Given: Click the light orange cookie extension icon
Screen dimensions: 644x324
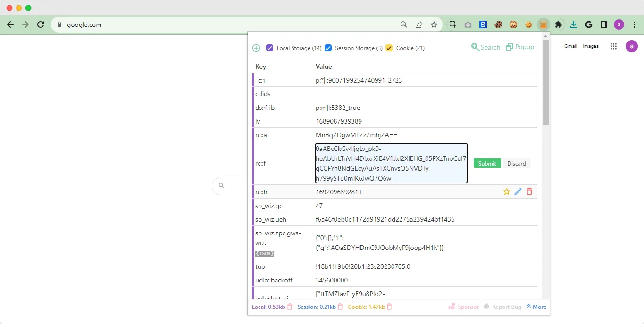Looking at the screenshot, I should click(x=528, y=25).
